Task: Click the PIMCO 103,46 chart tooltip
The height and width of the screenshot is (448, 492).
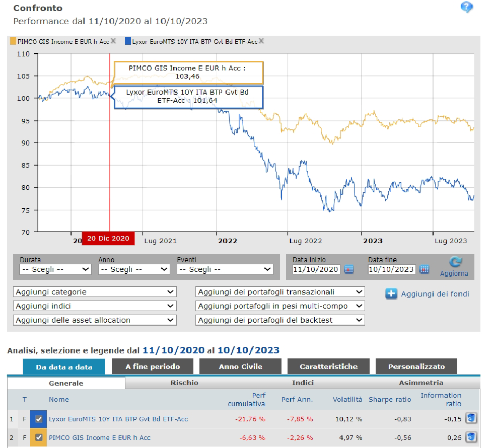Action: 188,72
